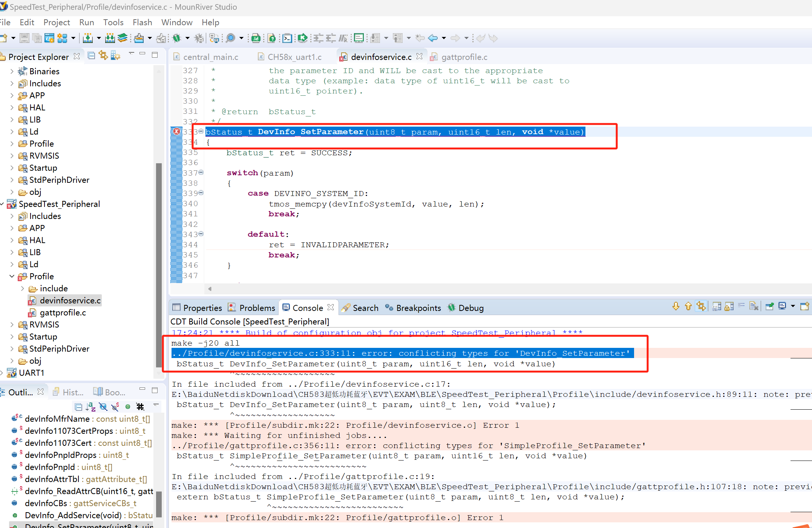Open the Breakpoints tab
This screenshot has height=528, width=812.
413,308
